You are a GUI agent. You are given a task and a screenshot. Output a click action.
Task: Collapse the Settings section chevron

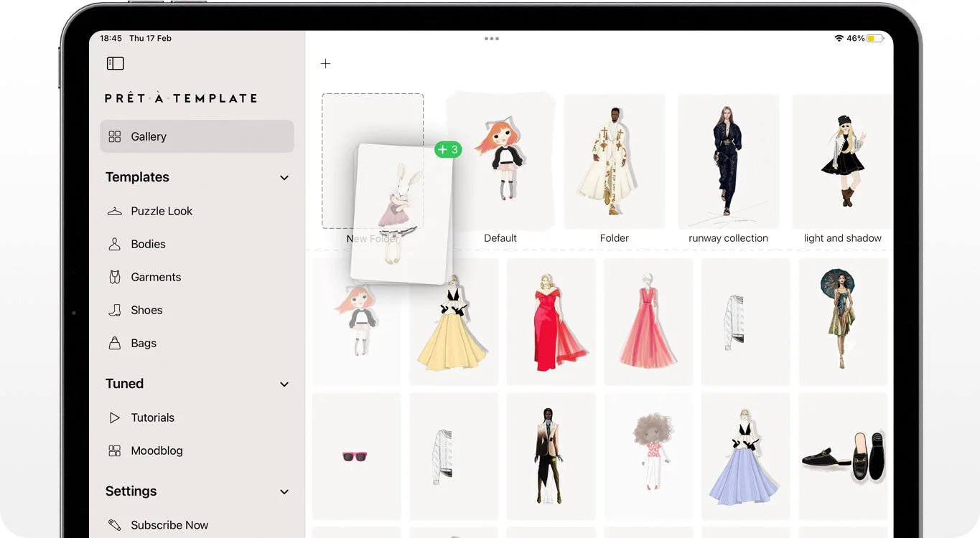click(284, 492)
